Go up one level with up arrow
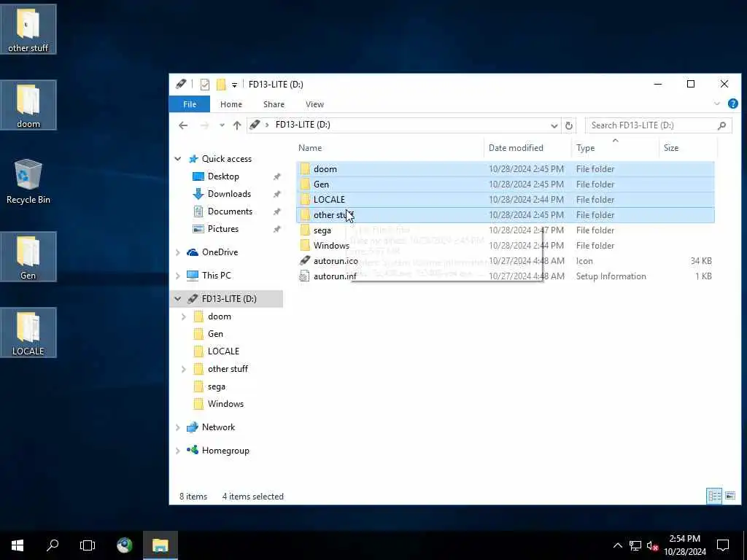747x560 pixels. (x=237, y=125)
